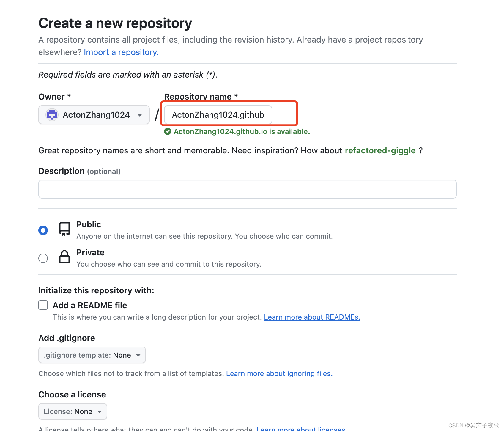Click the 'Description (optional)' label
This screenshot has height=431, width=504.
point(80,171)
